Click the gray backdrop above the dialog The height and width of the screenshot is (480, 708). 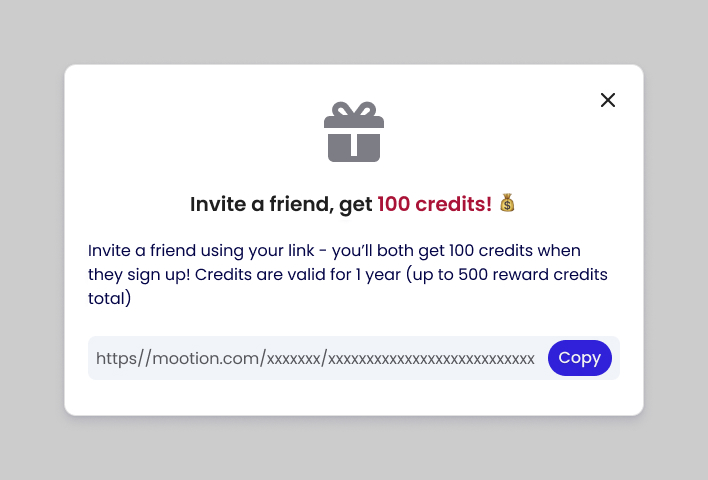354,32
